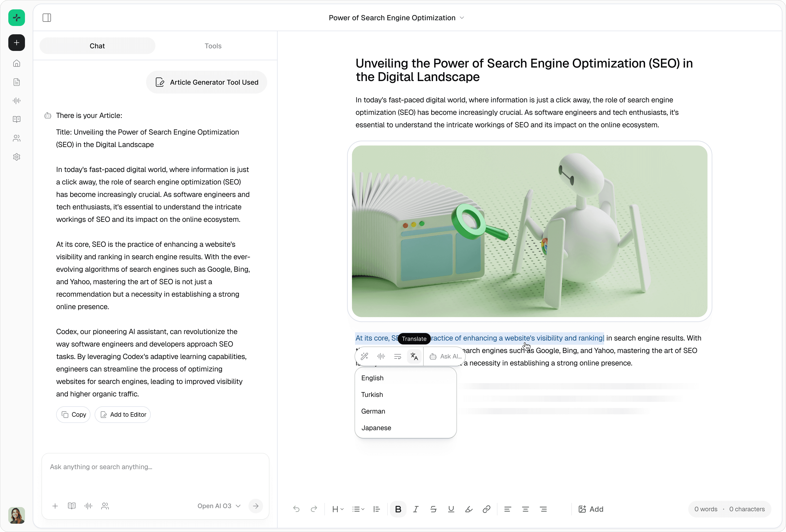Click the magic wand AI rewrite icon
This screenshot has height=532, width=786.
pyautogui.click(x=364, y=356)
